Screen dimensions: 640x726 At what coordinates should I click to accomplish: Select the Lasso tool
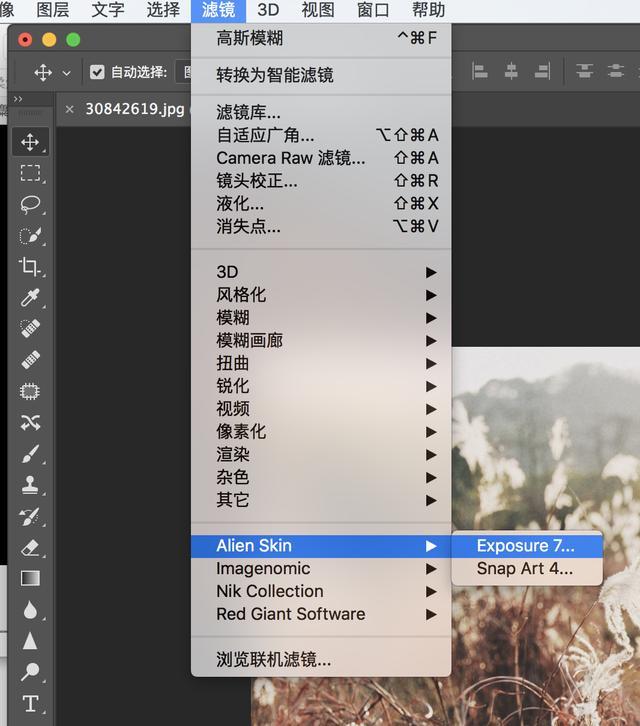pos(30,204)
